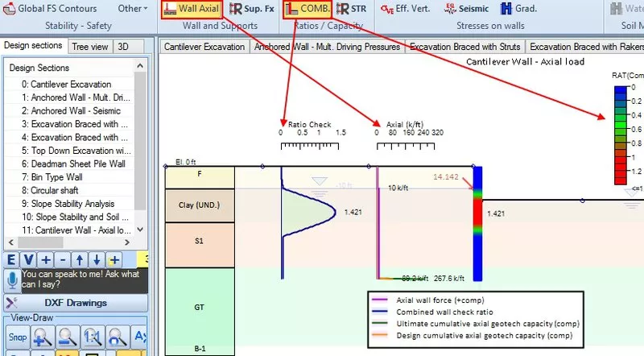Open the 3D tab

[x=123, y=47]
